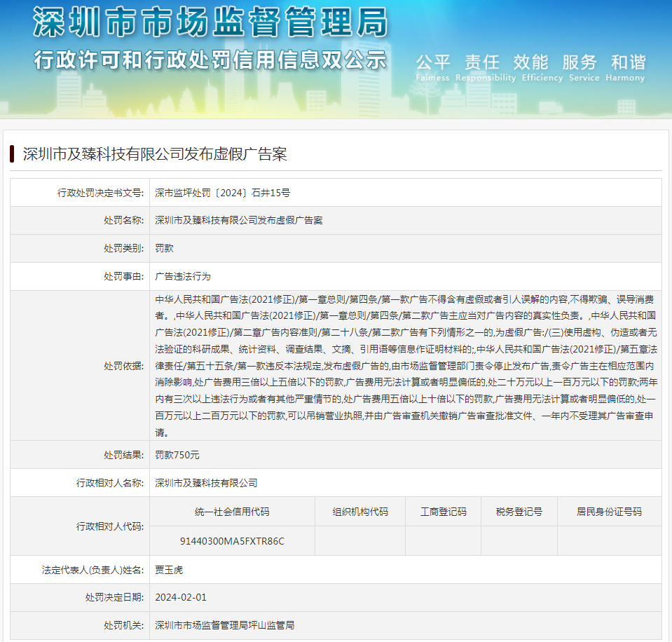Click the 和谐 Harmony slogan in the banner

[627, 68]
